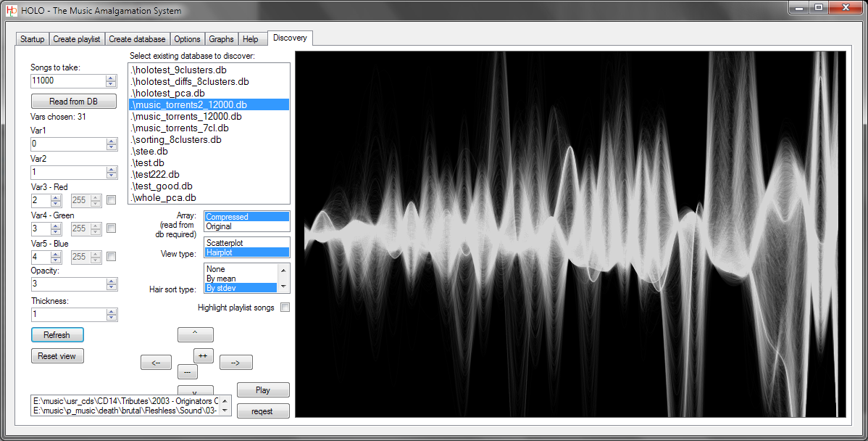Click the Var1 value field
The image size is (868, 441).
coord(67,144)
